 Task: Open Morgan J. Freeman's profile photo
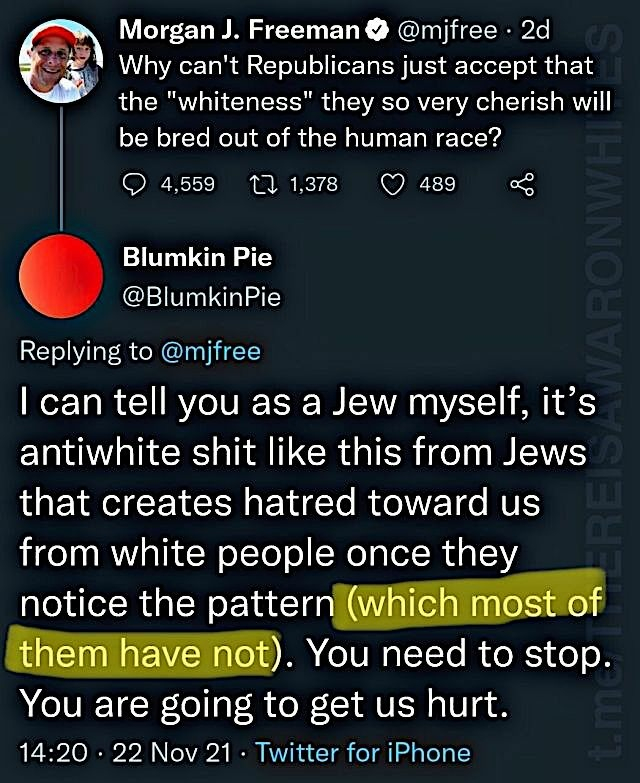point(61,61)
